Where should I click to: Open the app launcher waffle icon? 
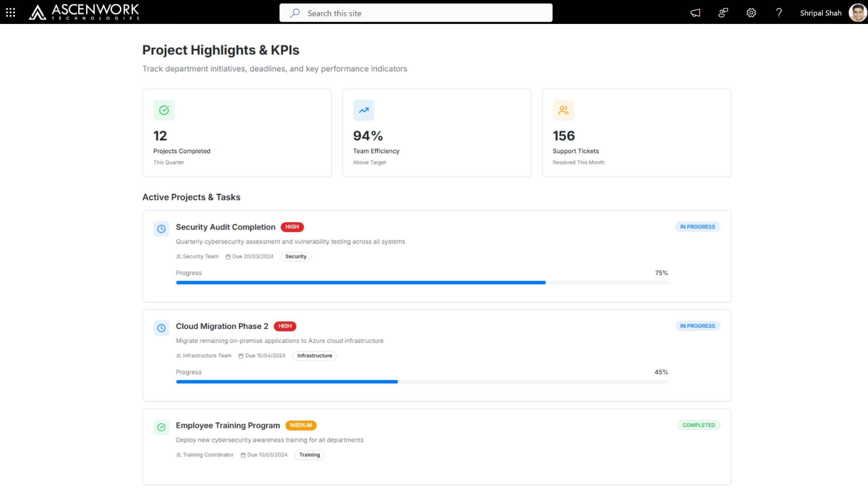point(10,13)
